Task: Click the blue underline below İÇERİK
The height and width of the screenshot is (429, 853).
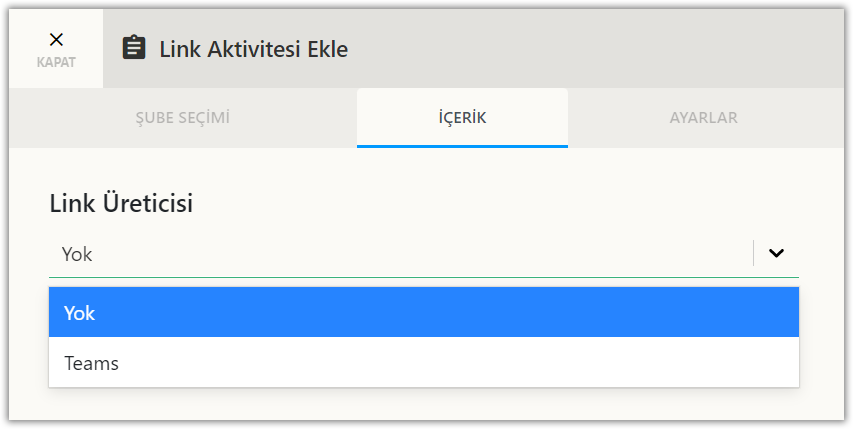Action: click(462, 146)
